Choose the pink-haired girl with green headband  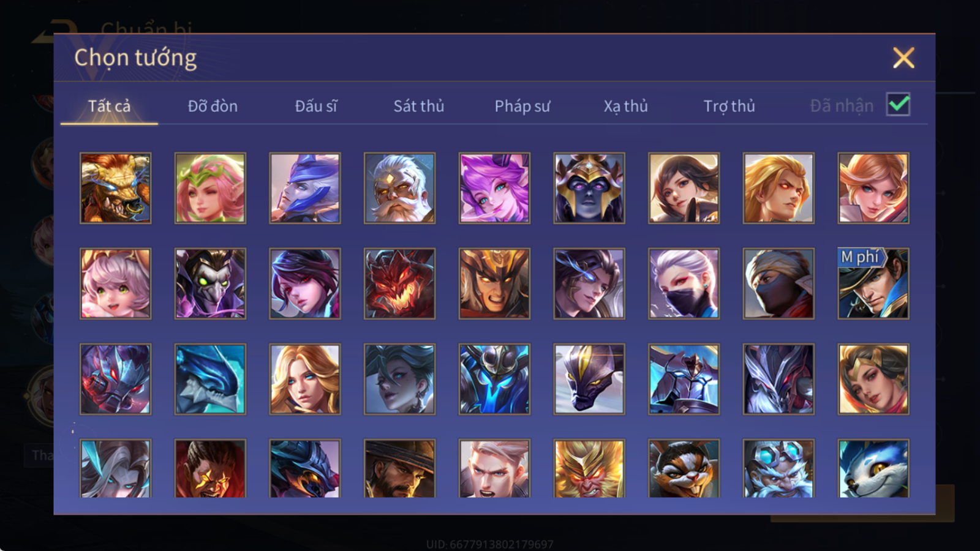point(210,188)
